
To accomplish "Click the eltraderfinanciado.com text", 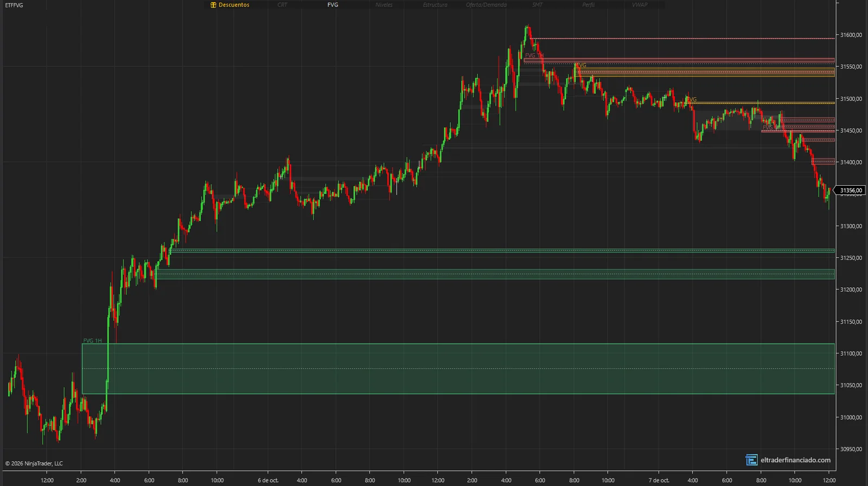I will click(795, 460).
